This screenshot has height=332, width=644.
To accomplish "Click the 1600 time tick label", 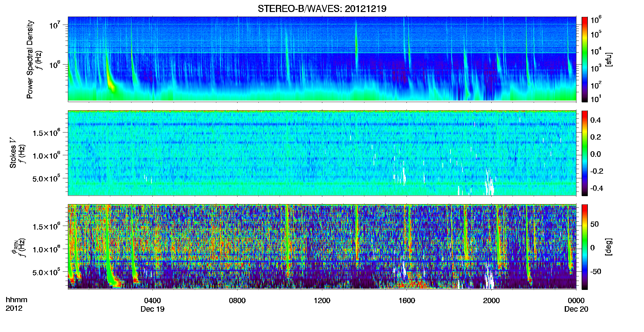I will click(x=407, y=301).
